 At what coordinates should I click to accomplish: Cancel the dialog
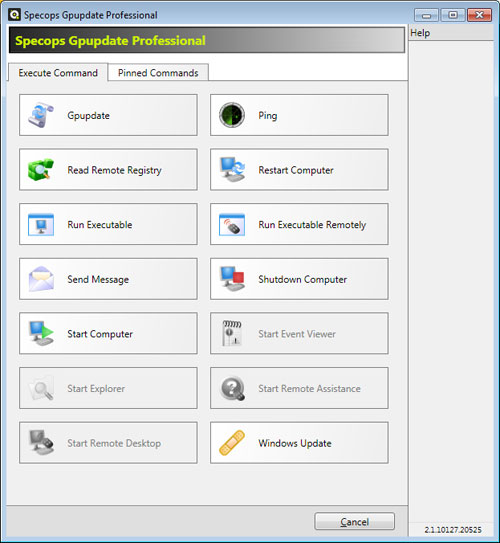coord(354,522)
